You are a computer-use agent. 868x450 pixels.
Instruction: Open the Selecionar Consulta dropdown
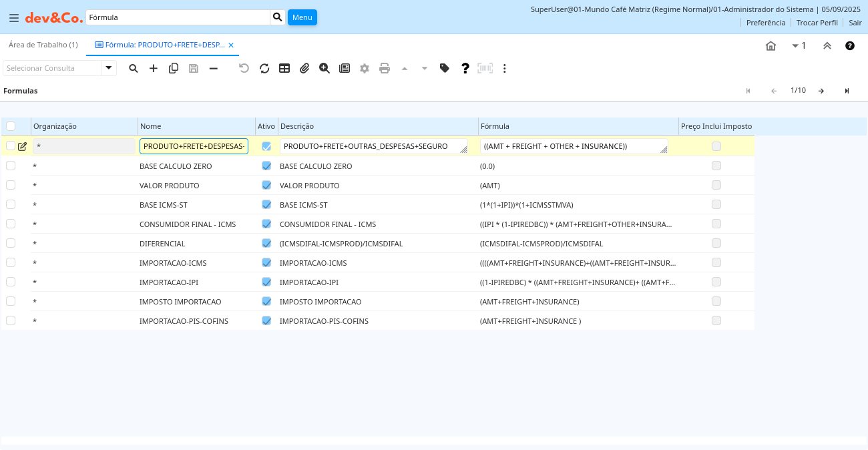[x=108, y=68]
